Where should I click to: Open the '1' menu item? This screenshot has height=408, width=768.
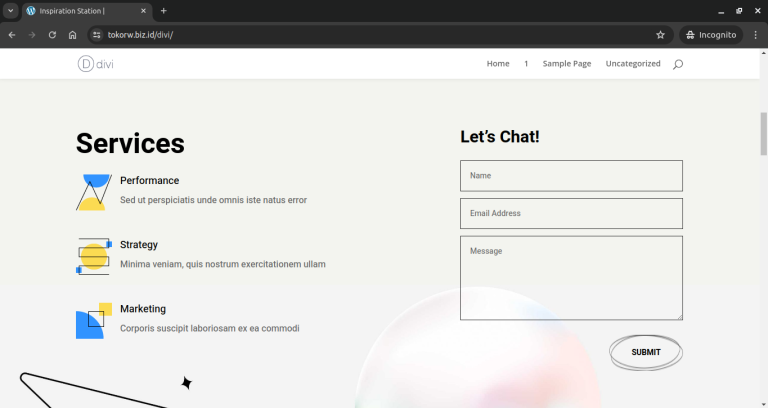coord(526,64)
